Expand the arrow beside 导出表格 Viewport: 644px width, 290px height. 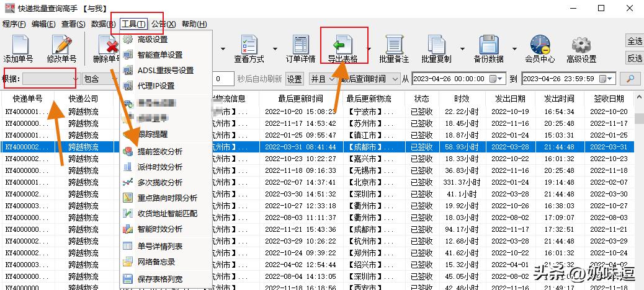(369, 49)
